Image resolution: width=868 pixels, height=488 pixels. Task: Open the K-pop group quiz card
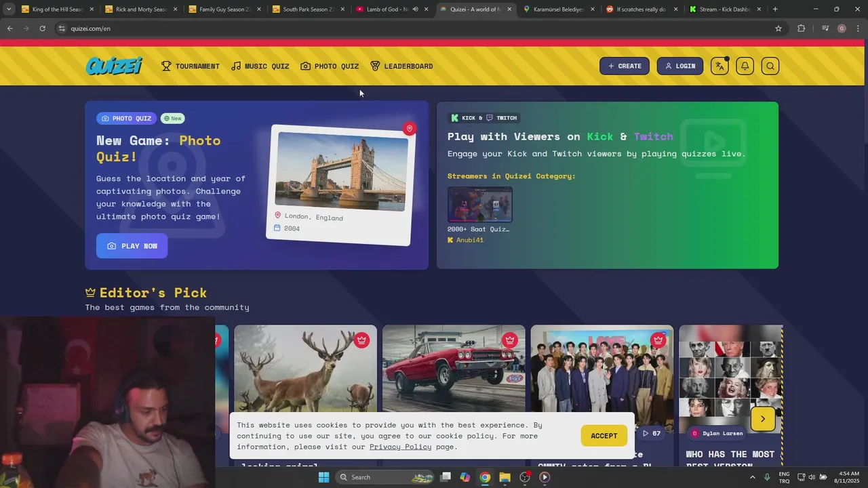(602, 395)
